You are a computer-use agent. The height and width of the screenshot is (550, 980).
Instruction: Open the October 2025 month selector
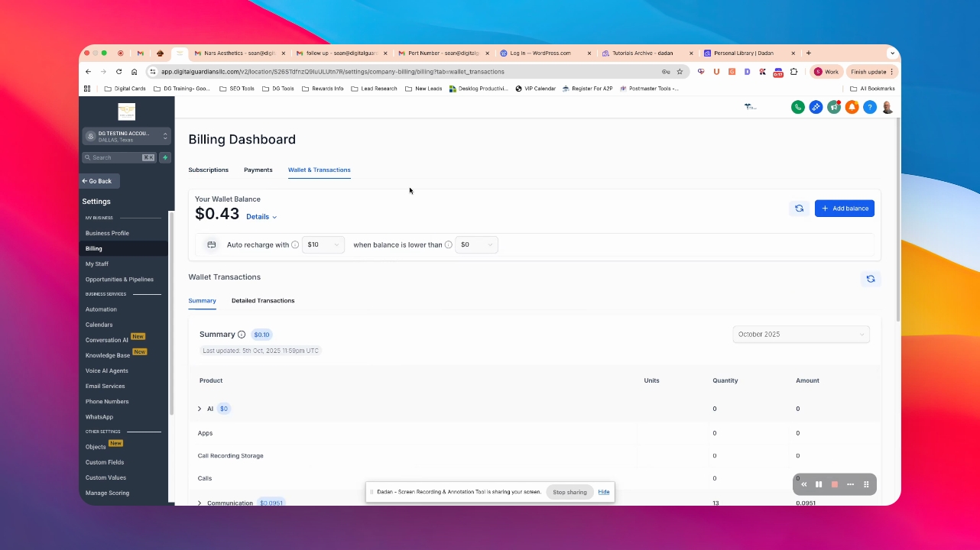click(801, 335)
